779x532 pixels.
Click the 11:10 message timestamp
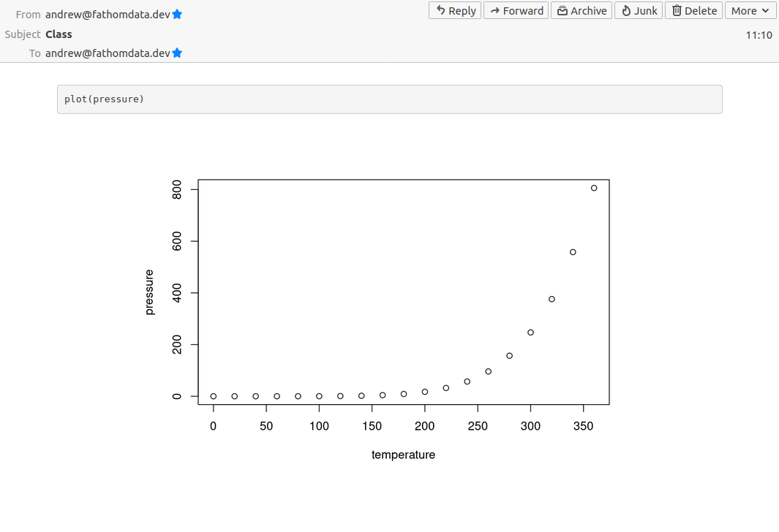click(759, 34)
